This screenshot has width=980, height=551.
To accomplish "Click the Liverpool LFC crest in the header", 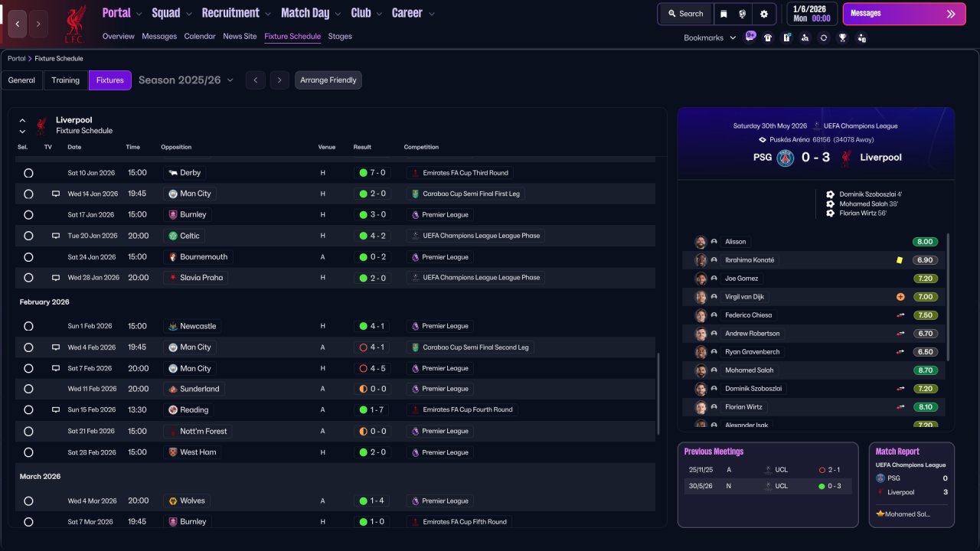I will pyautogui.click(x=75, y=24).
